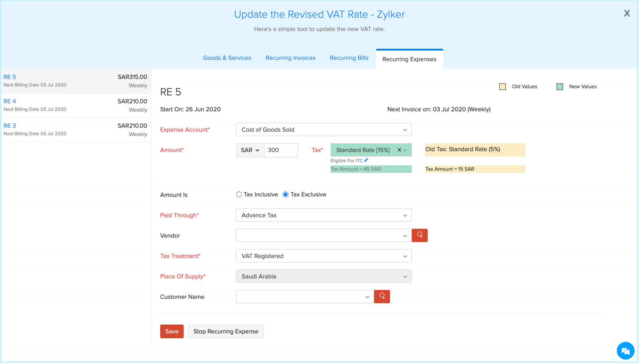Select the Tax Exclusive option
The image size is (639, 364).
click(x=286, y=194)
